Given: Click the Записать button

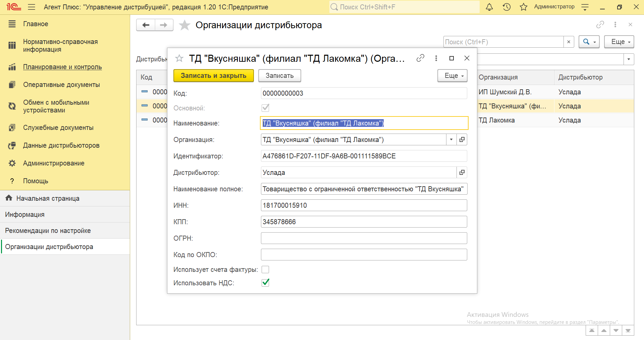Looking at the screenshot, I should point(280,76).
